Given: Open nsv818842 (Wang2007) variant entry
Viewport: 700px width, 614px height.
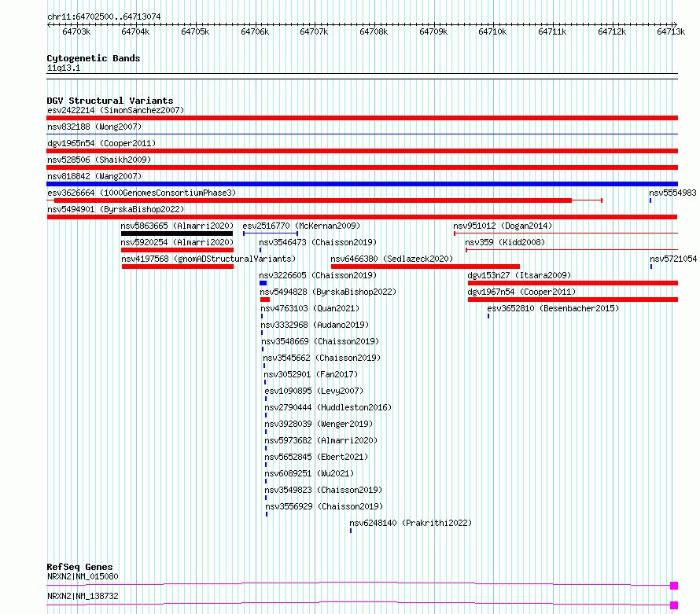Looking at the screenshot, I should pyautogui.click(x=94, y=176).
